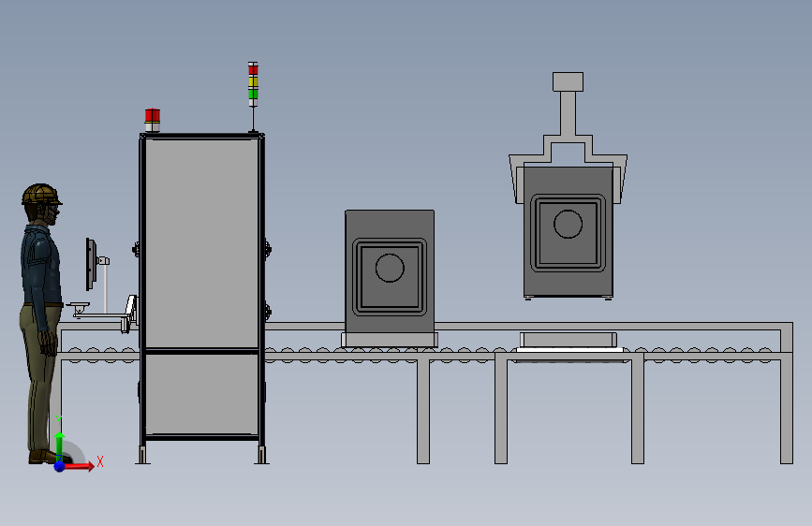The width and height of the screenshot is (812, 526).
Task: Select the cabinet's left leveling foot
Action: (x=143, y=455)
